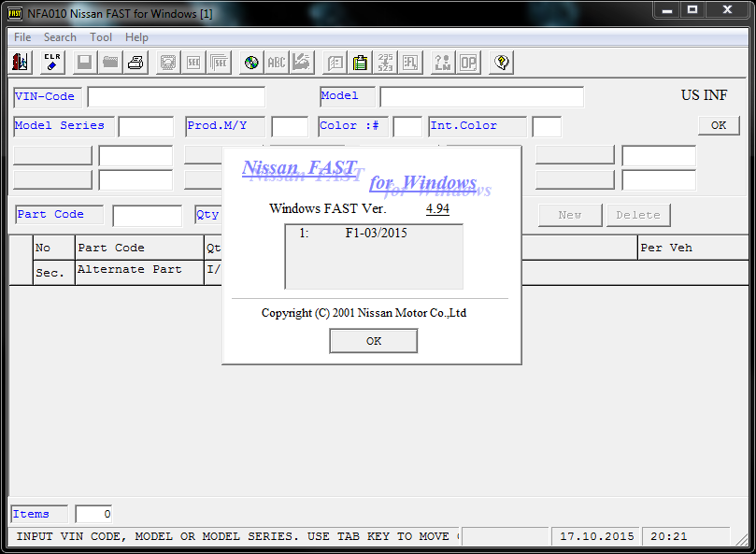Viewport: 756px width, 554px height.
Task: Click the folder open icon in the toolbar
Action: click(110, 63)
